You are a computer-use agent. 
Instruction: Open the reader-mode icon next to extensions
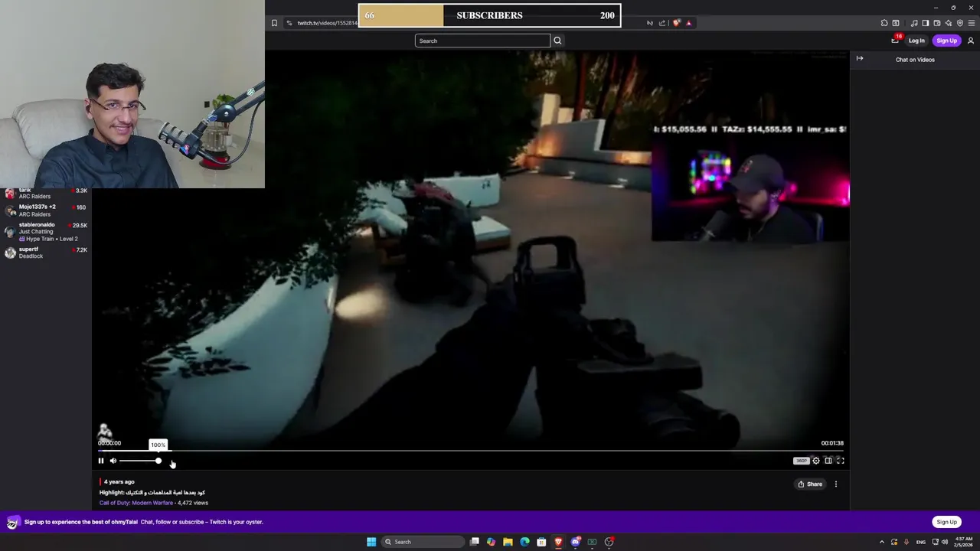896,23
